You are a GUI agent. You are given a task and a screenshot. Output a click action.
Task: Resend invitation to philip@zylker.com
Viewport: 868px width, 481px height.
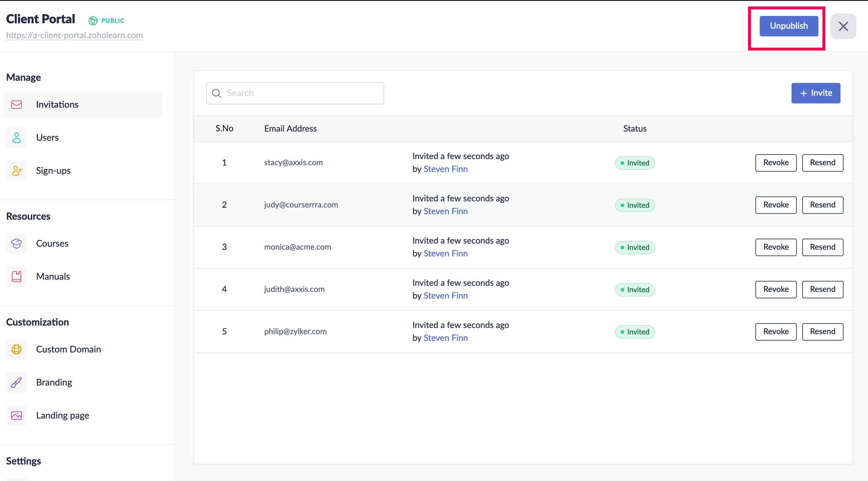coord(822,332)
